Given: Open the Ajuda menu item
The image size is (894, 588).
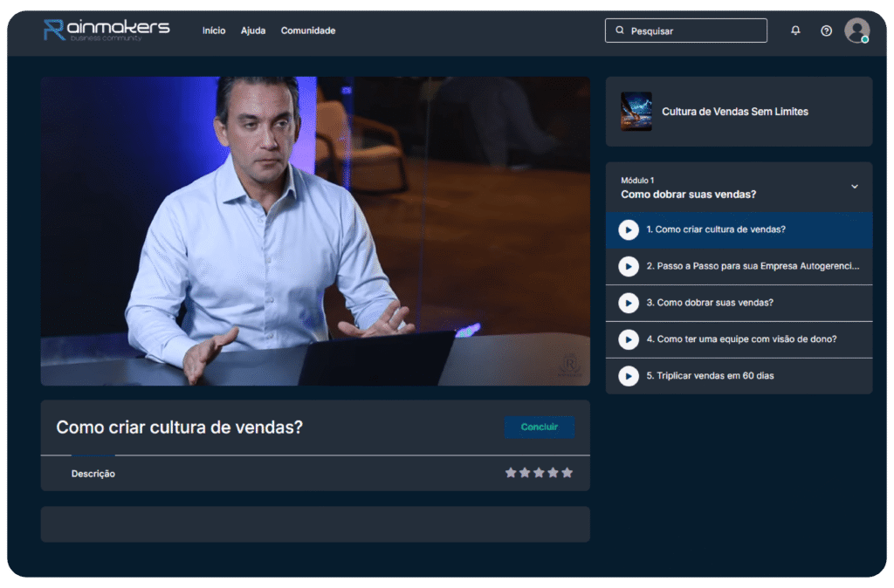Looking at the screenshot, I should [253, 31].
